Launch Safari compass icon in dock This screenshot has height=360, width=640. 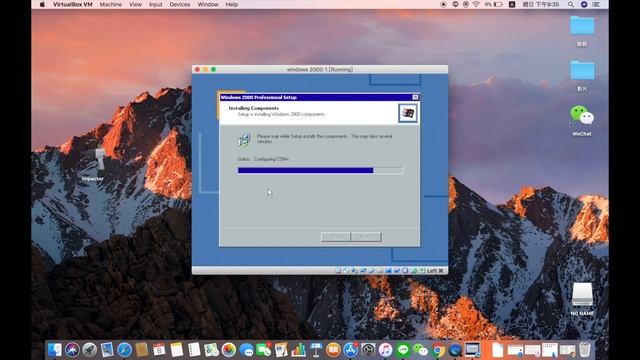124,350
